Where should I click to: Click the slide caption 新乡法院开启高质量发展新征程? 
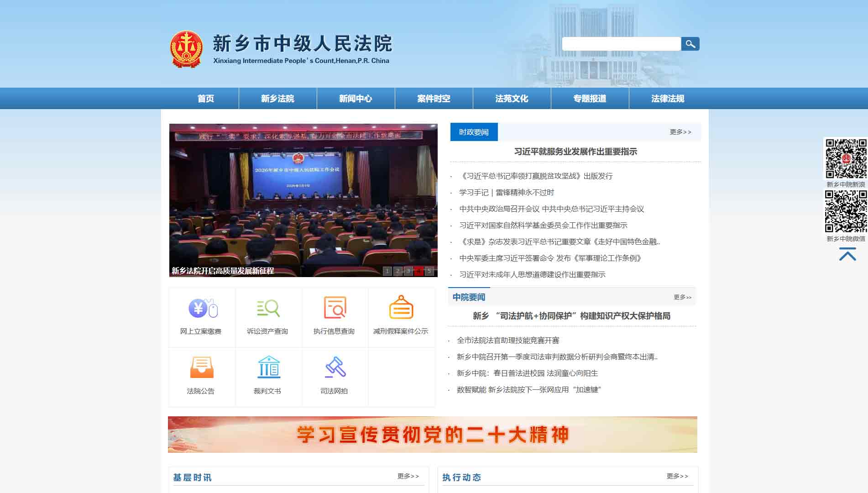(223, 271)
